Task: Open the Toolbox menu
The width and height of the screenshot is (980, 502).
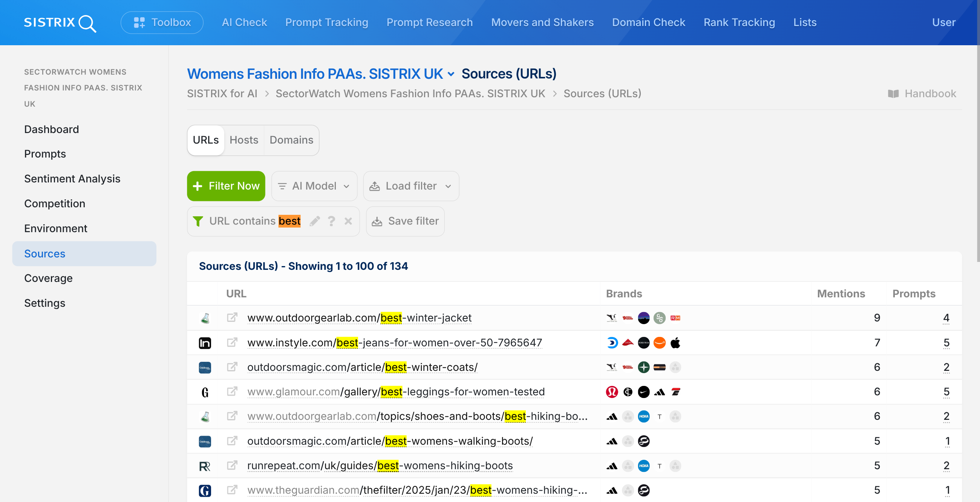Action: point(162,23)
